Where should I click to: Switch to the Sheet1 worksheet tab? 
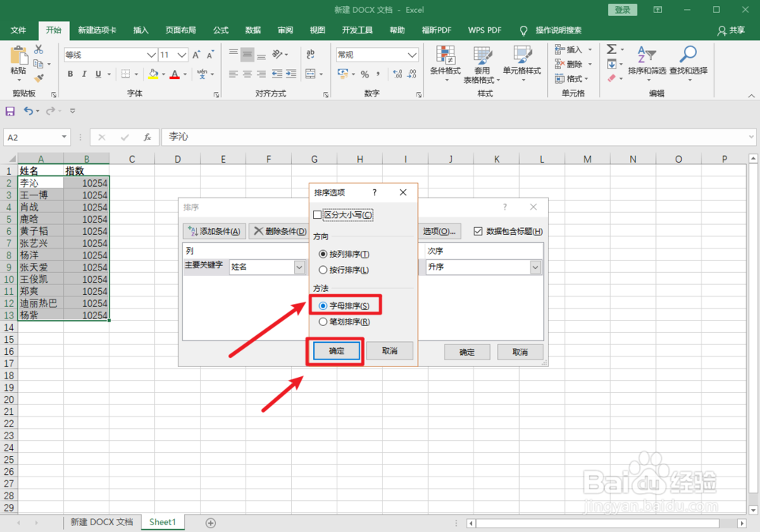162,522
